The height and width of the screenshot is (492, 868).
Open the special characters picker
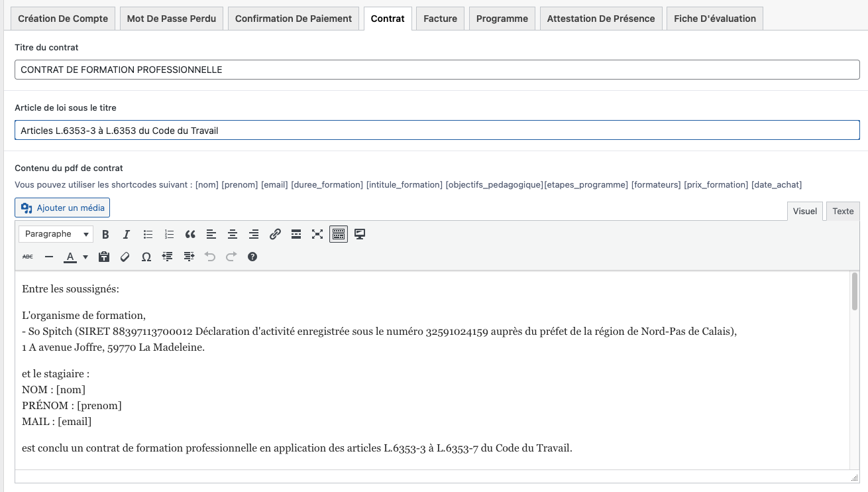146,257
